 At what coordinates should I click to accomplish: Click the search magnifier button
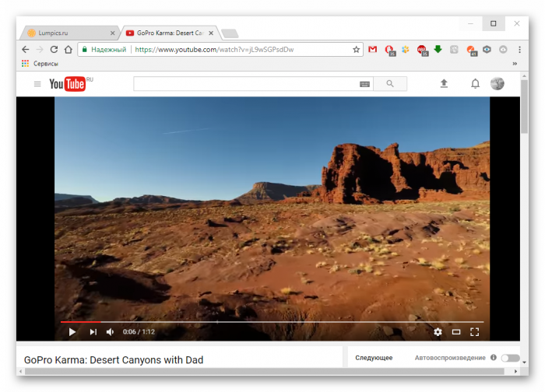click(390, 84)
